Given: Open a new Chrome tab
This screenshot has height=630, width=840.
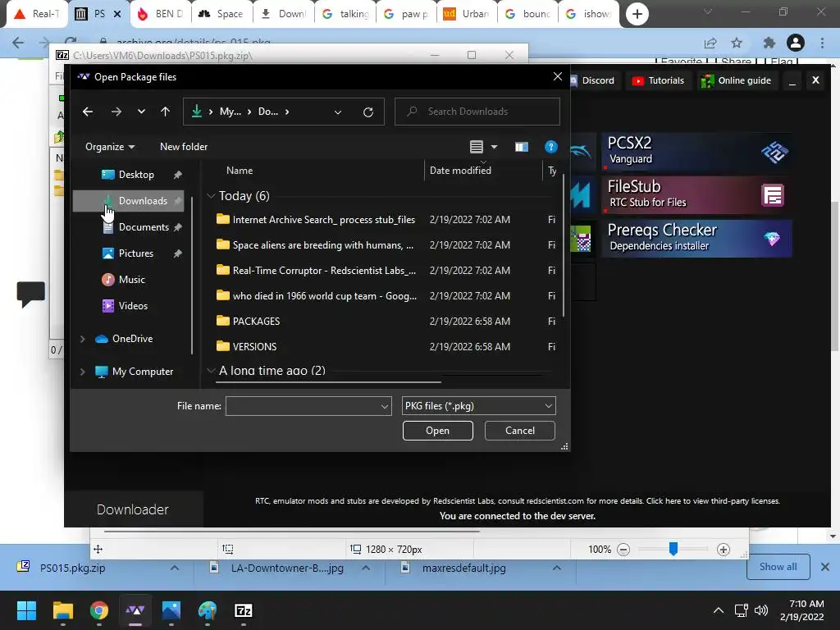Looking at the screenshot, I should (637, 14).
